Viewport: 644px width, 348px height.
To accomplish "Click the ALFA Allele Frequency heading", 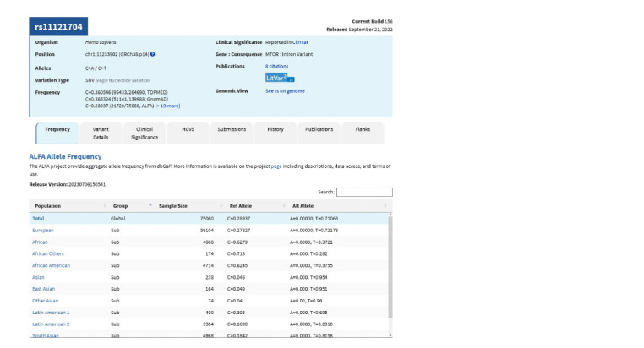I will pyautogui.click(x=65, y=157).
